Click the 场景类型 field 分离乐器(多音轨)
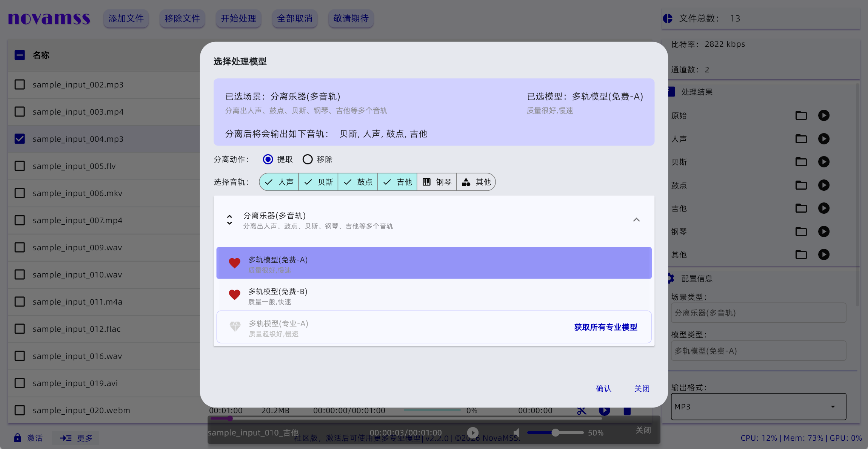Screen dimensions: 868x449 coord(759,313)
